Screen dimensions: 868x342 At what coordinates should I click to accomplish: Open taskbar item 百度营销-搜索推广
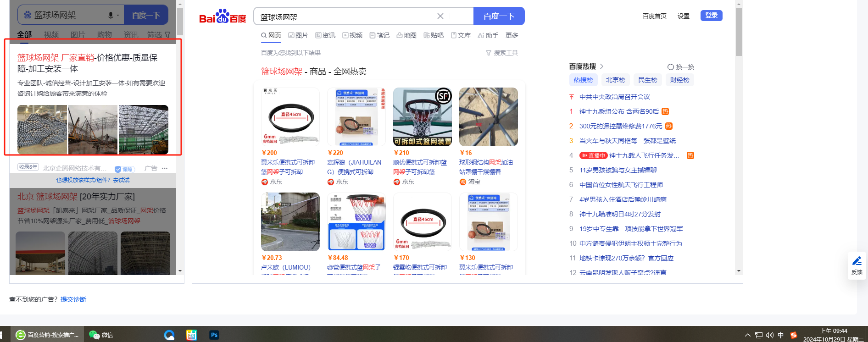coord(47,335)
